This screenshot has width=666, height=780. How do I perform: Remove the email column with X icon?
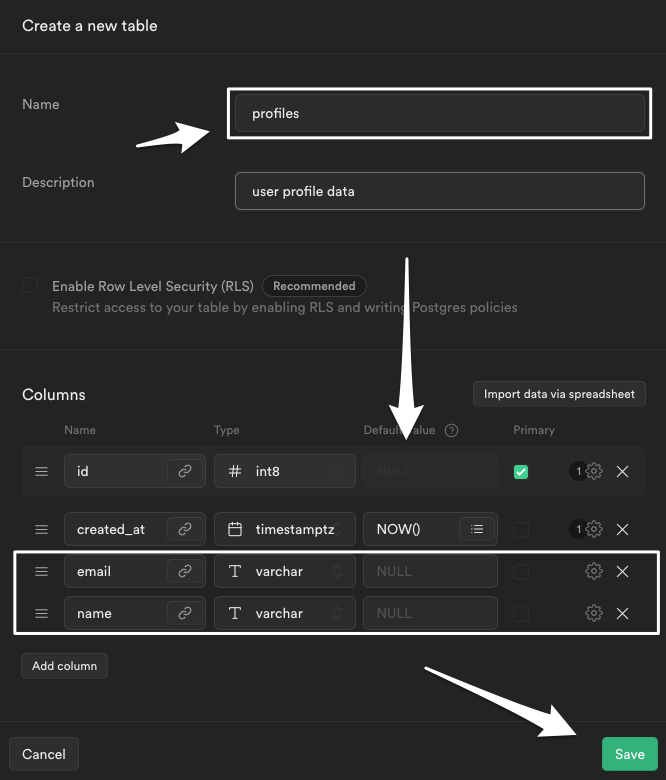point(622,571)
